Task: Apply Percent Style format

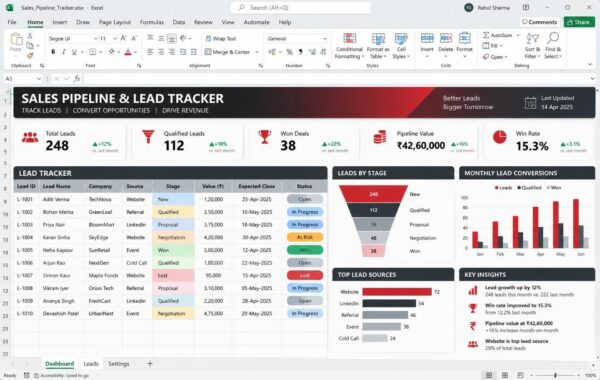Action: [x=290, y=52]
